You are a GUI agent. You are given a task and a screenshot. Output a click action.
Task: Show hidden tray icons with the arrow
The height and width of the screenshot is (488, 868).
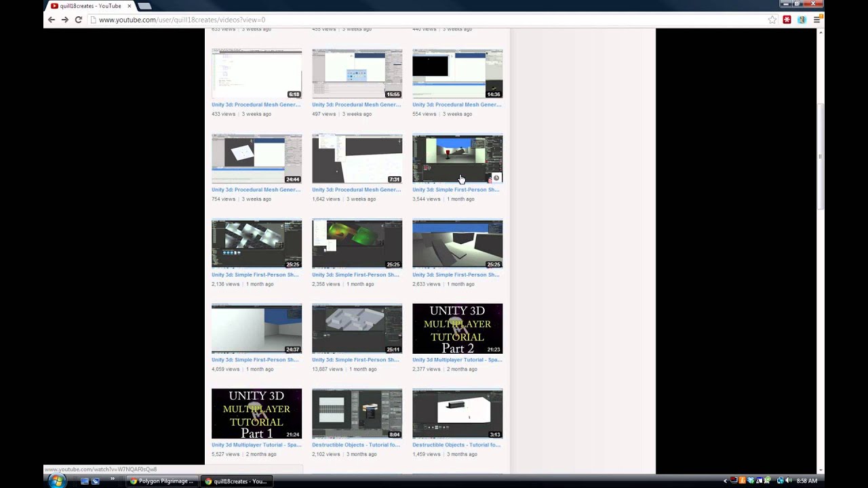point(725,481)
